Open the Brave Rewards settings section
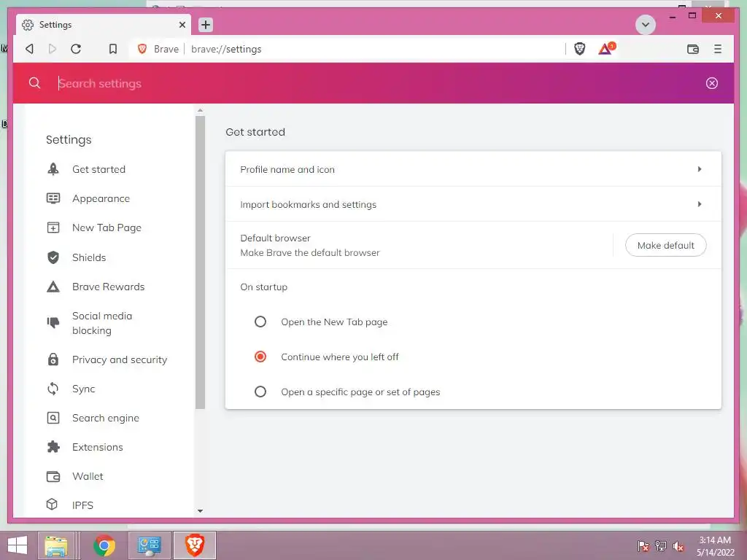 point(108,287)
